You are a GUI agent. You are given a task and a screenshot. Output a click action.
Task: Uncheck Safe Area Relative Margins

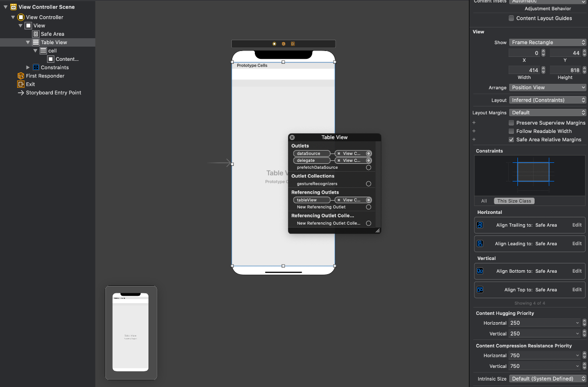pos(512,140)
